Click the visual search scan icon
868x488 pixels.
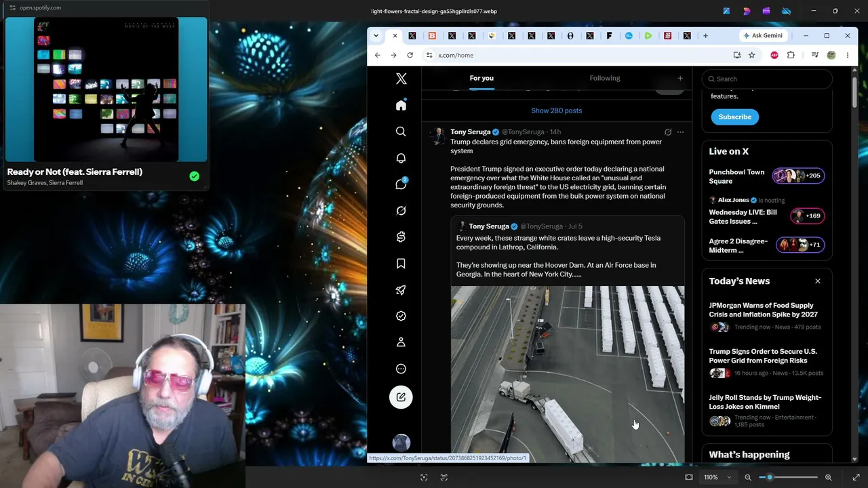[x=424, y=477]
